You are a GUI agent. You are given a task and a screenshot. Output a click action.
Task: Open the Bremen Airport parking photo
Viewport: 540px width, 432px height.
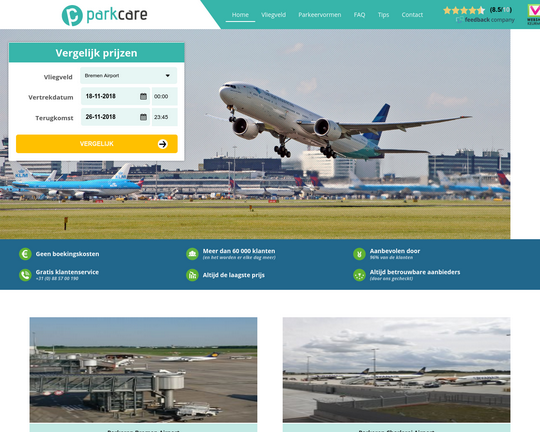pos(143,370)
